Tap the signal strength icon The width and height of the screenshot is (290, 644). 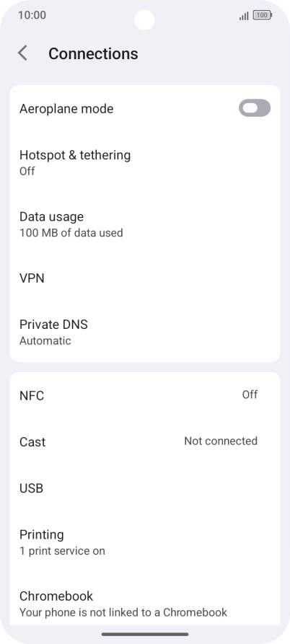244,16
